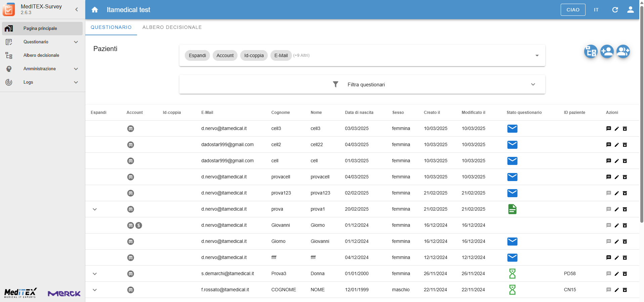Switch to the Albero decisionale tab
The height and width of the screenshot is (302, 644).
point(172,27)
